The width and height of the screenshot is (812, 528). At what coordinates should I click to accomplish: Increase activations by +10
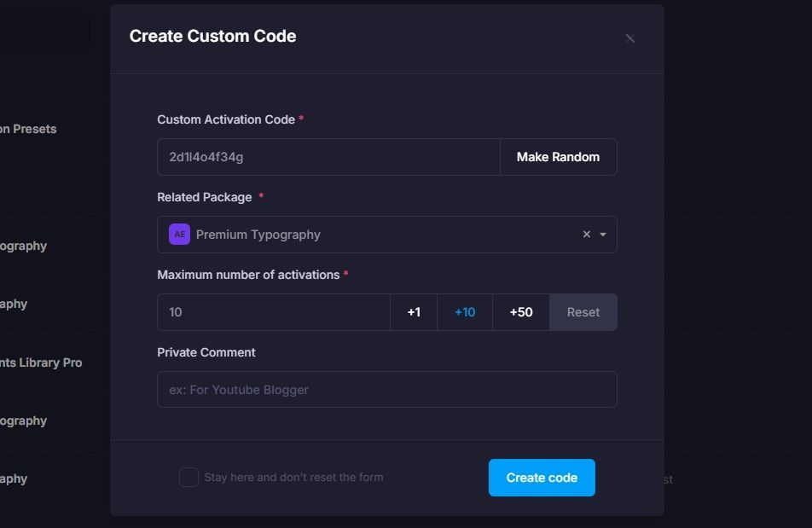tap(464, 311)
